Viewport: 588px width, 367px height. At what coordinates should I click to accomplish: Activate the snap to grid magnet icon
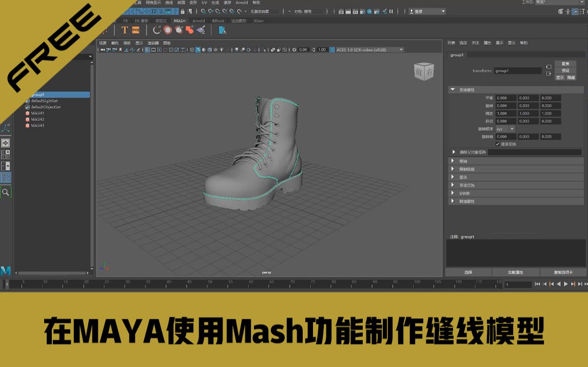(x=202, y=10)
